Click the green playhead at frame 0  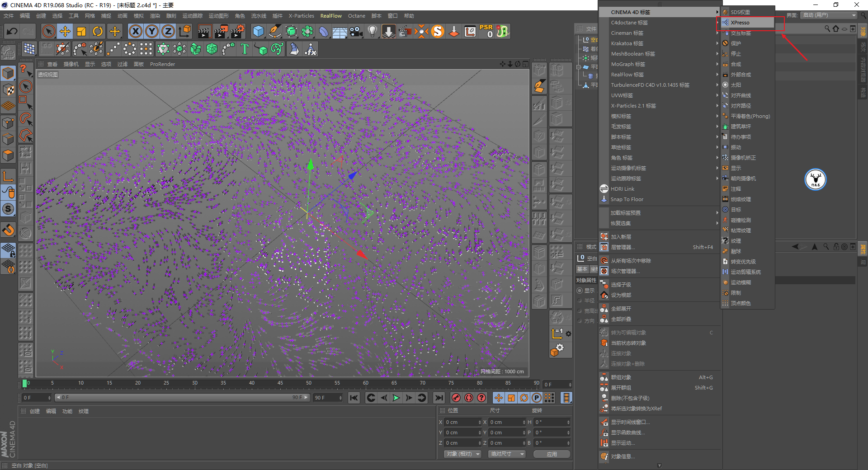click(x=24, y=384)
